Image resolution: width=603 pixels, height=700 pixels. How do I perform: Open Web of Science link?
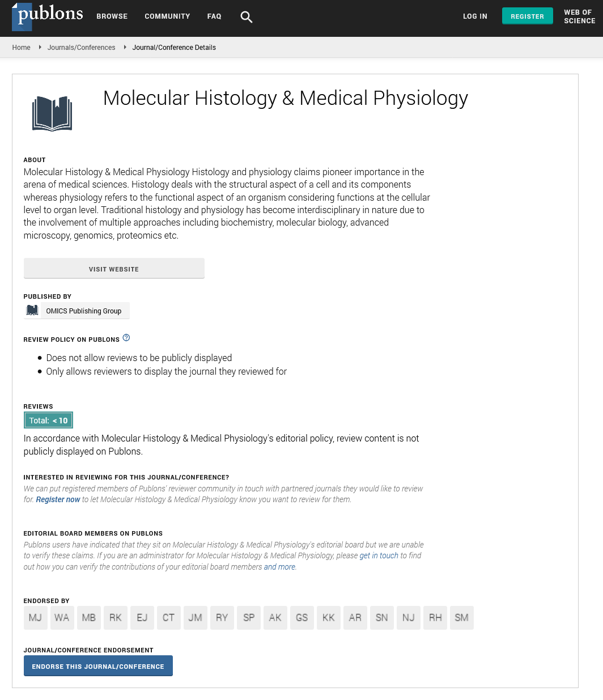coord(579,16)
